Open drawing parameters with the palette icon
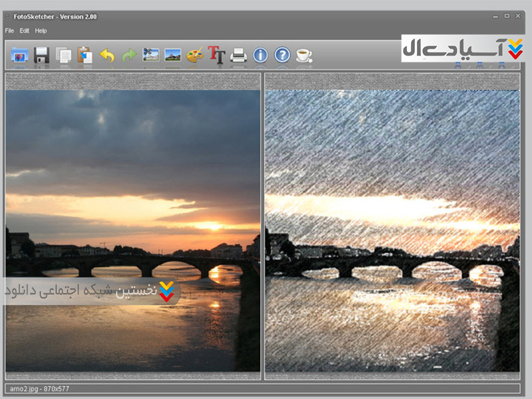The width and height of the screenshot is (532, 399). (194, 55)
